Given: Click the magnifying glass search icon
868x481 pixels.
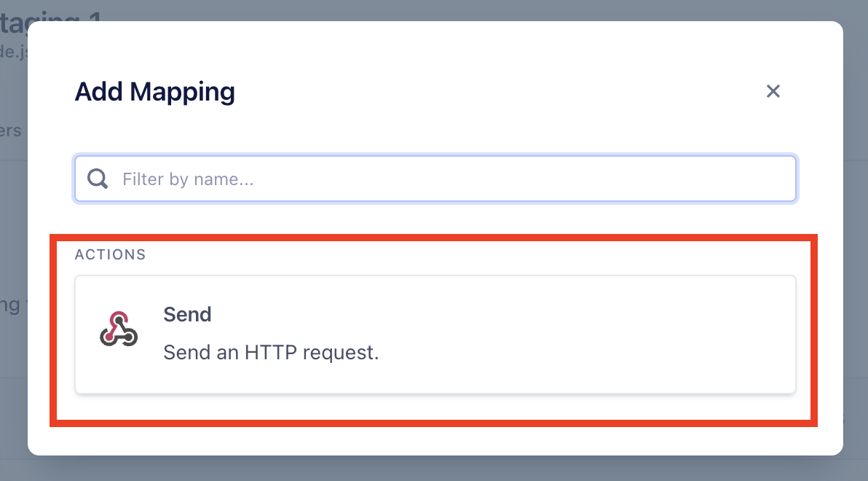Looking at the screenshot, I should [x=98, y=179].
